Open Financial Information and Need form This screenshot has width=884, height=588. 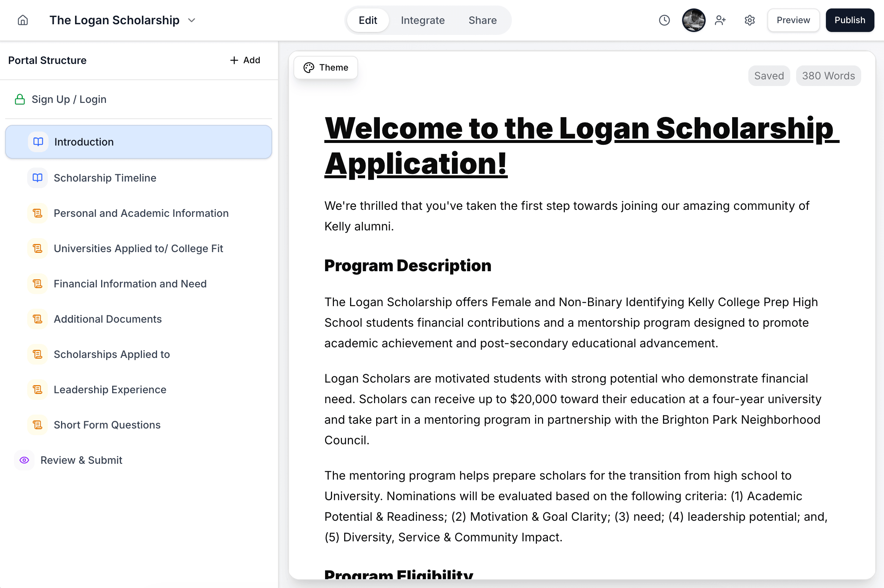coord(130,284)
